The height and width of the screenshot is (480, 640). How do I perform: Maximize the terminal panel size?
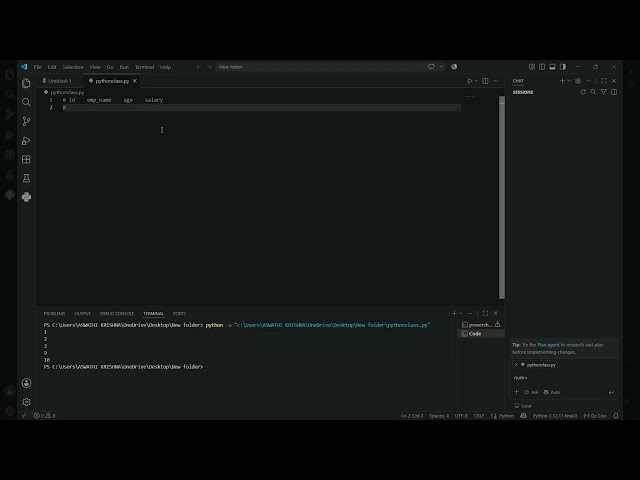coord(485,313)
